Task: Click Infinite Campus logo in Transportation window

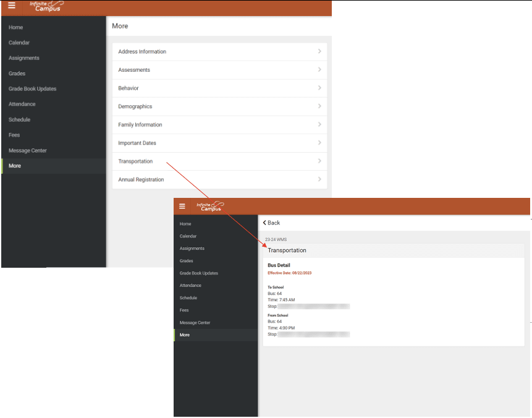Action: point(210,207)
